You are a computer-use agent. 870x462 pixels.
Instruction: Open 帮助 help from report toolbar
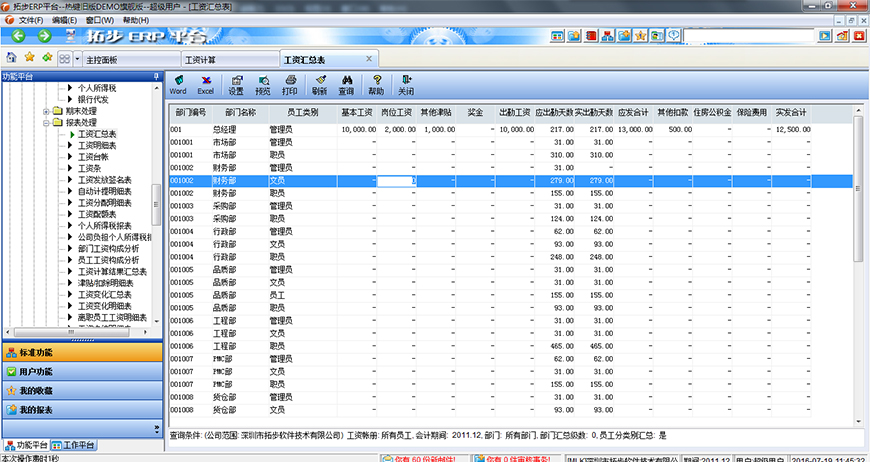click(376, 84)
